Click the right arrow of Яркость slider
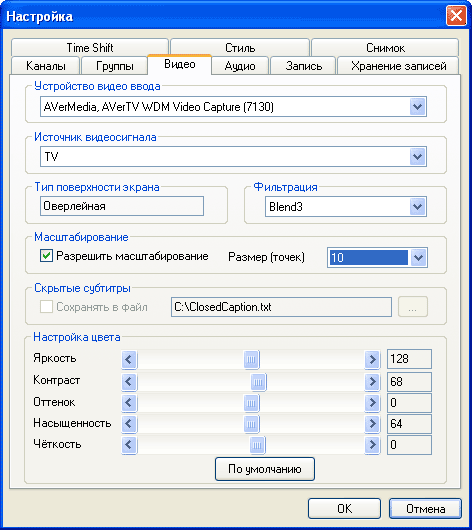Viewport: 472px width, 530px height. (372, 359)
